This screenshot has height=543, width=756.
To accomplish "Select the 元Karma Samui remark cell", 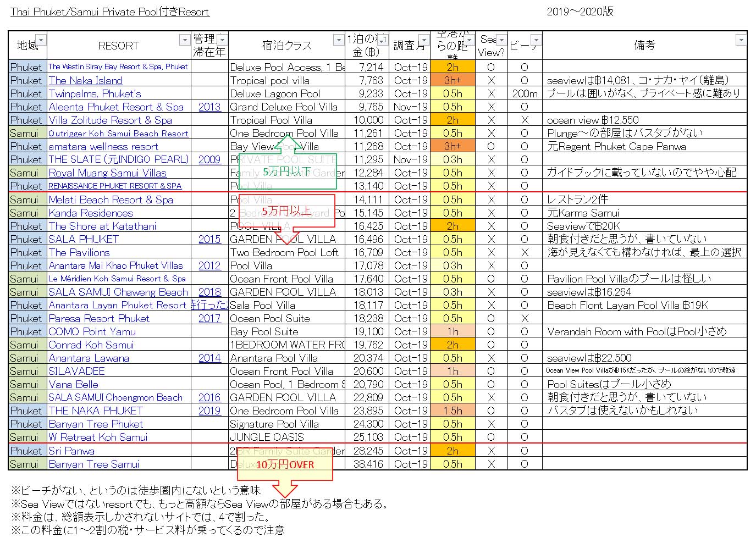I will coord(644,213).
